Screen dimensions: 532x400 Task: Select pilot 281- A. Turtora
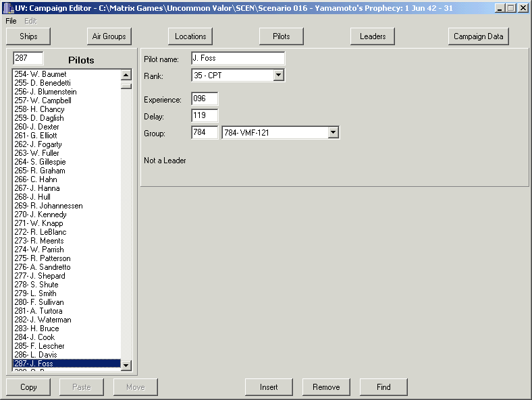tap(67, 311)
